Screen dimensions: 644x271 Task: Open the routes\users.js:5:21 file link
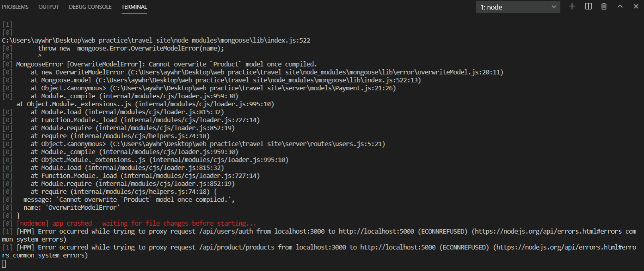tap(248, 144)
